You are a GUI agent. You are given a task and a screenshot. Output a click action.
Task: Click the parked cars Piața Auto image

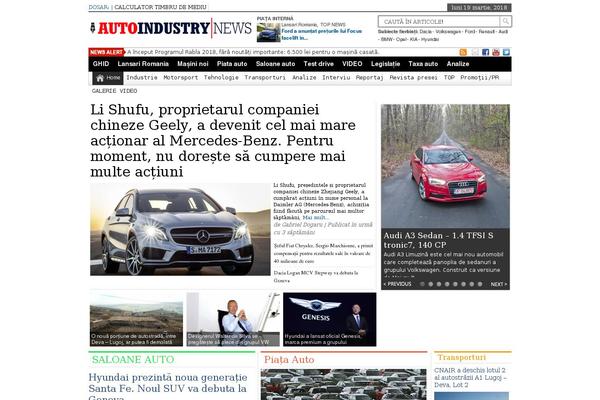click(344, 384)
